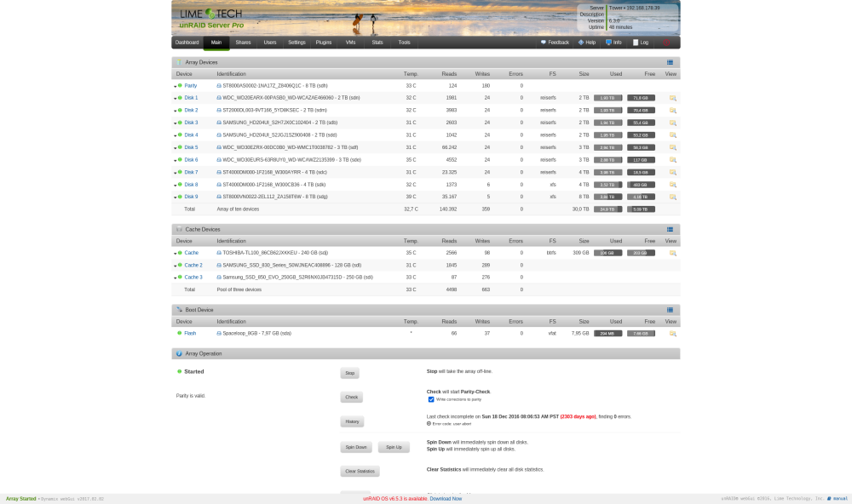Expand spin arrow next to Parity
Viewport: 852px width, 504px height.
click(x=175, y=86)
